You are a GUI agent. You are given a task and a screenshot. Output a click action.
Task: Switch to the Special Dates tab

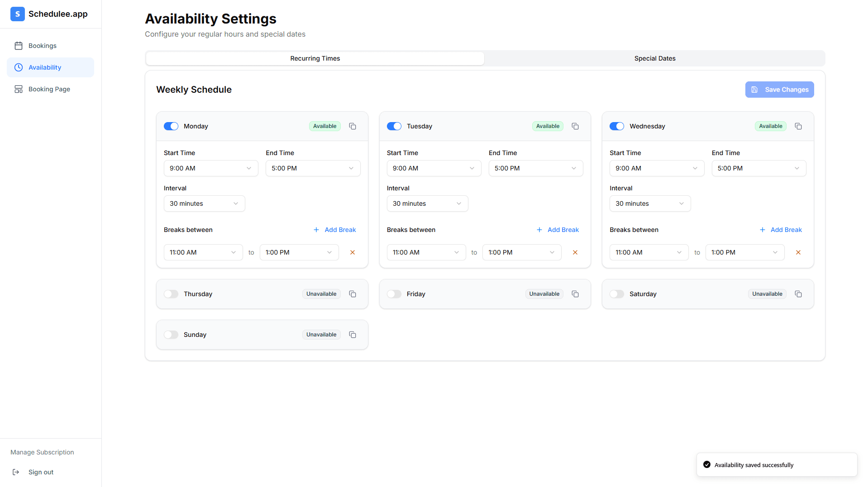(654, 58)
